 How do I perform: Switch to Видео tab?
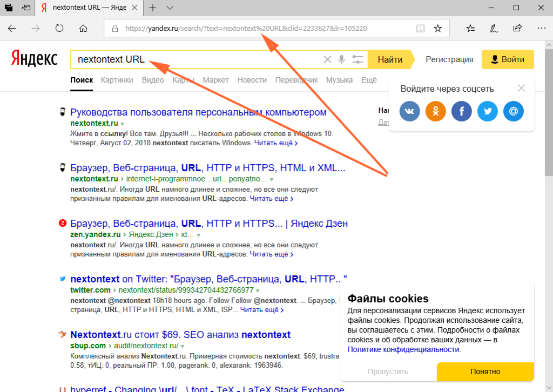point(153,80)
